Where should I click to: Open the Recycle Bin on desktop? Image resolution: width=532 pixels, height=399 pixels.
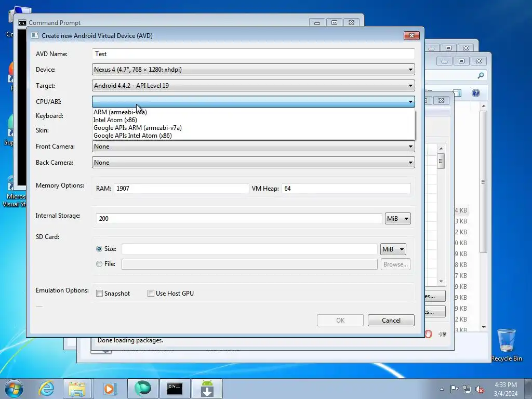pos(507,345)
